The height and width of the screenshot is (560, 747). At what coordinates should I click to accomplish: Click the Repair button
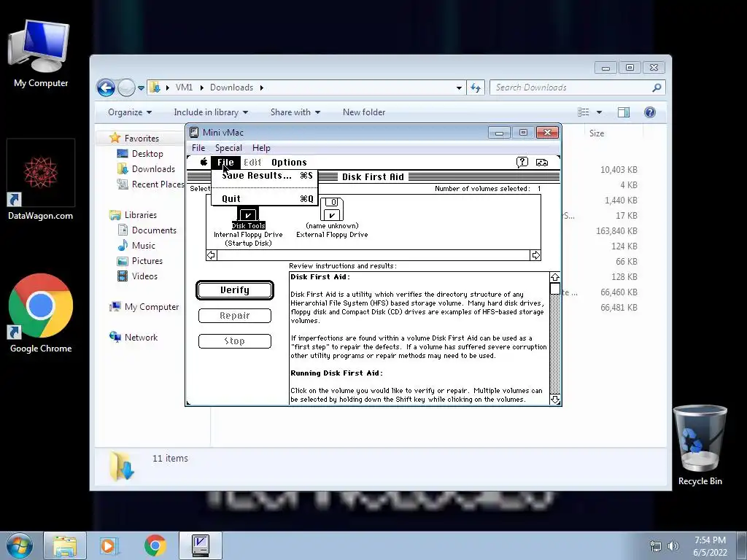tap(235, 315)
